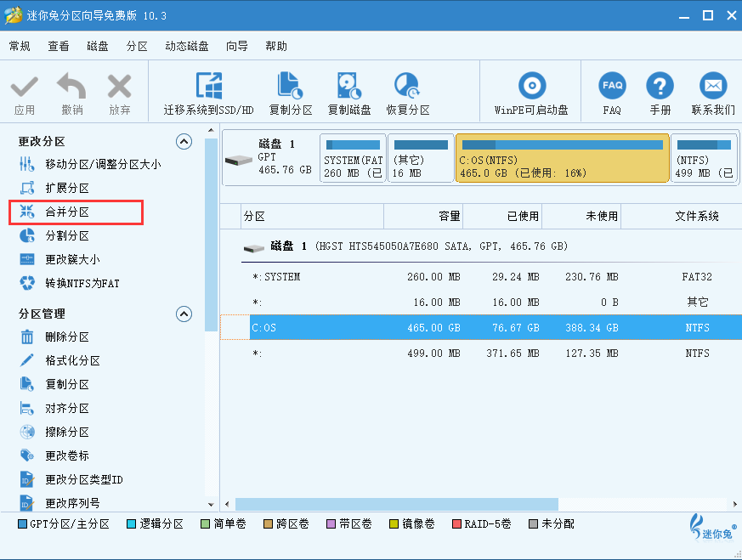Open the 磁盘 menu

[98, 46]
